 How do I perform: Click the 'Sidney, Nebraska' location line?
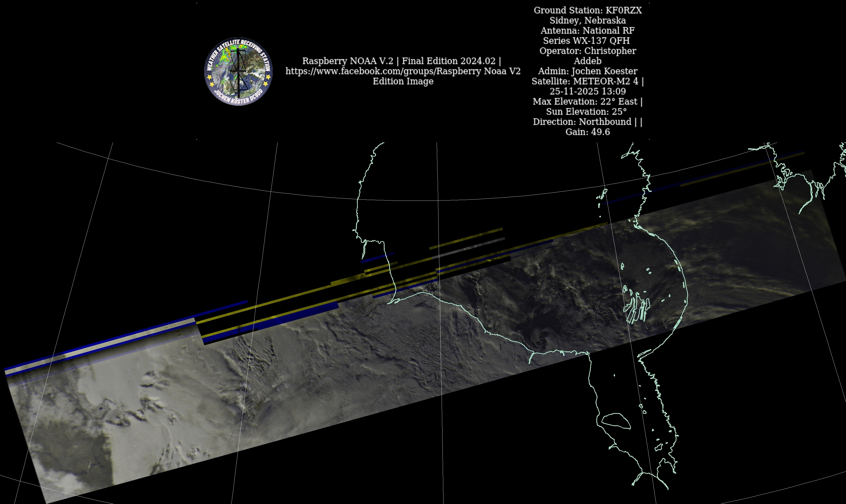588,20
